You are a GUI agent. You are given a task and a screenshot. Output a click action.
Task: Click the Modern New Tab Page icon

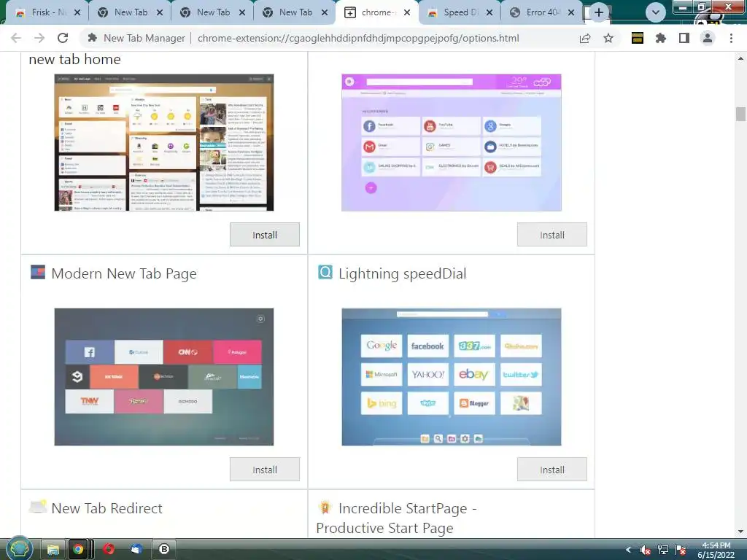[x=38, y=272]
